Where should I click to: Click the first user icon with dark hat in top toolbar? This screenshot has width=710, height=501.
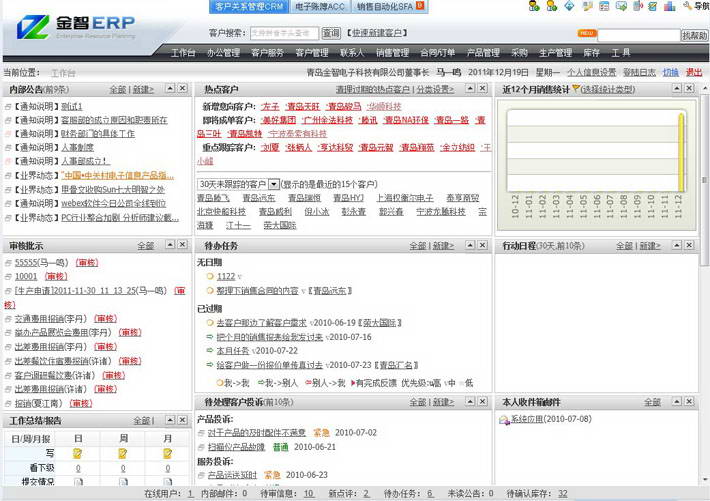point(534,6)
